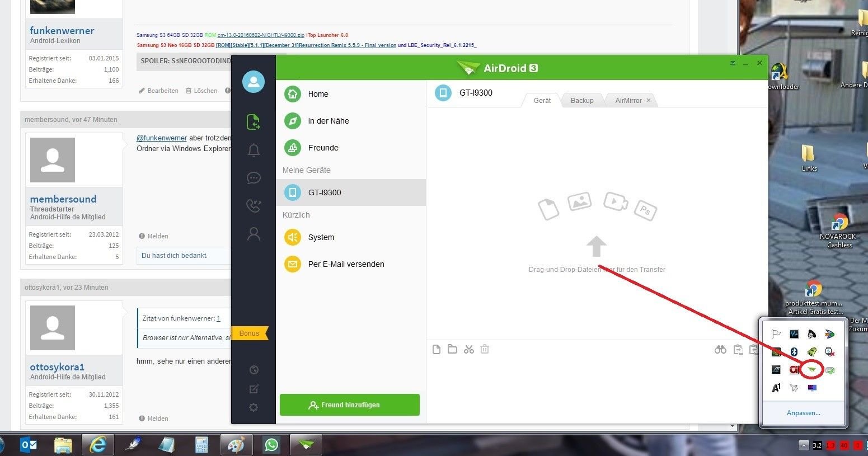868x456 pixels.
Task: Click Melden under ottosykora1's post
Action: coord(153,419)
